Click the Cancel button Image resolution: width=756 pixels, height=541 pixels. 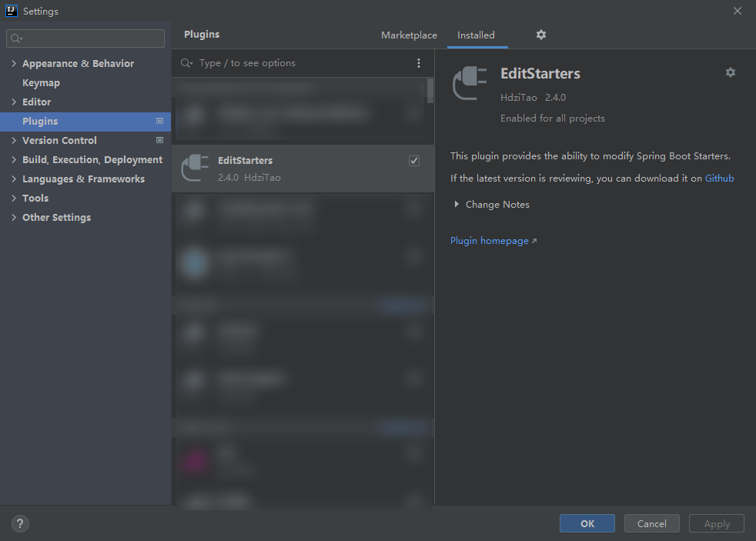click(x=651, y=523)
